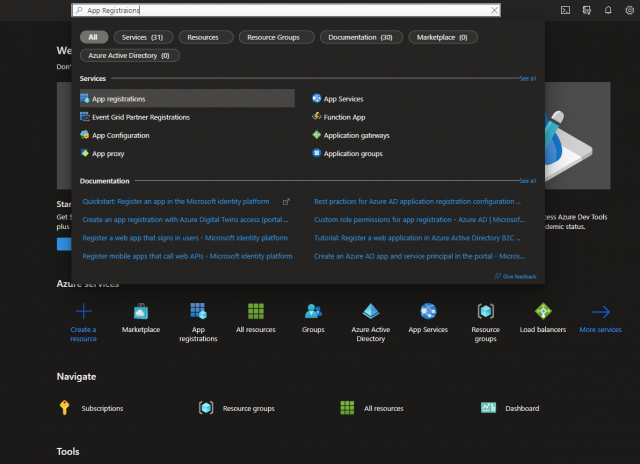The height and width of the screenshot is (464, 640).
Task: Open App registrations icon in Azure services
Action: coord(198,311)
